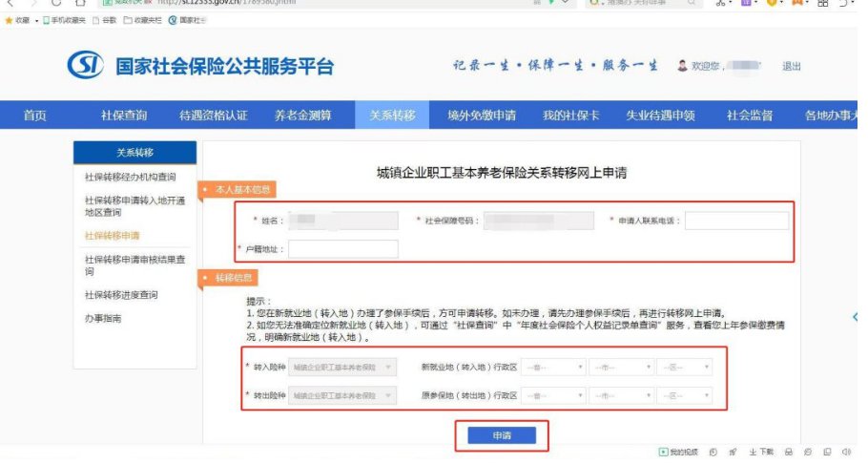Click the slogan 记录一生·保障一生·服务一生
Viewport: 868px width, 464px height.
point(555,66)
